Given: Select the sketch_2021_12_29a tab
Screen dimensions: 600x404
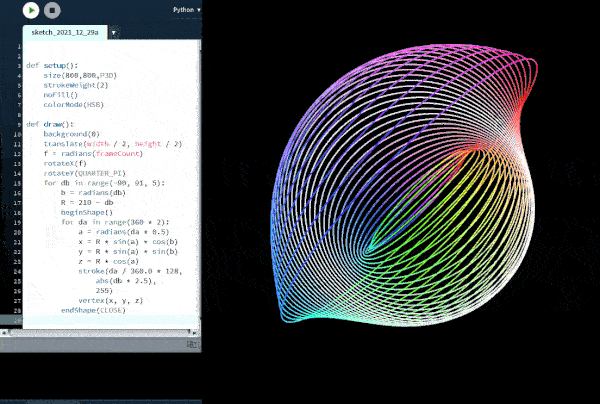Looking at the screenshot, I should coord(65,32).
